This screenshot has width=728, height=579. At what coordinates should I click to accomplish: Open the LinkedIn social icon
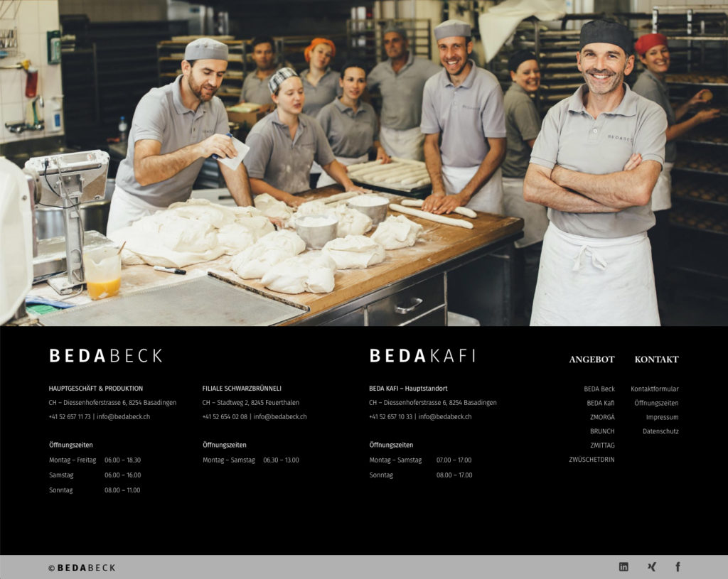pyautogui.click(x=623, y=567)
